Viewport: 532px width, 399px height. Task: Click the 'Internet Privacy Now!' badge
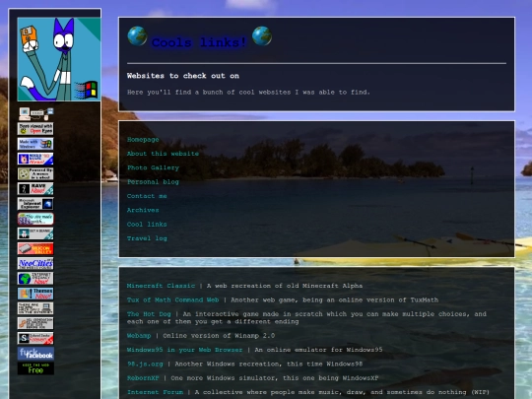click(35, 279)
